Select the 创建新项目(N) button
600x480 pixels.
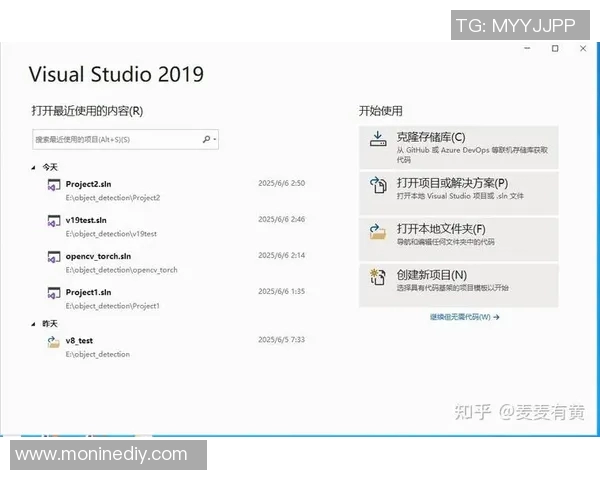click(x=458, y=285)
